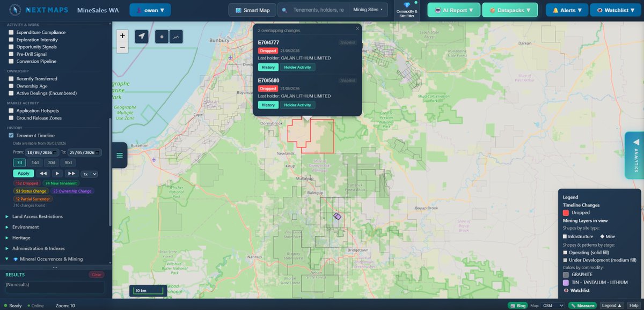Toggle the sidebar hamburger handle
644x310 pixels.
(120, 155)
